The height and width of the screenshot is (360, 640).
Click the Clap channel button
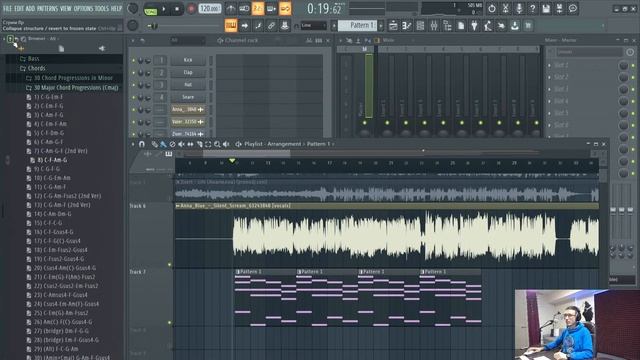point(188,72)
